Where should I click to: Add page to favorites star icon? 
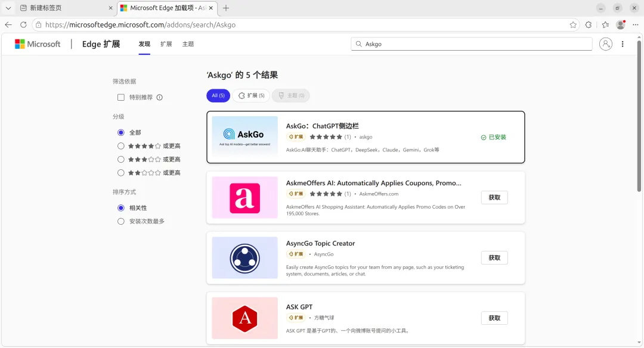point(573,24)
